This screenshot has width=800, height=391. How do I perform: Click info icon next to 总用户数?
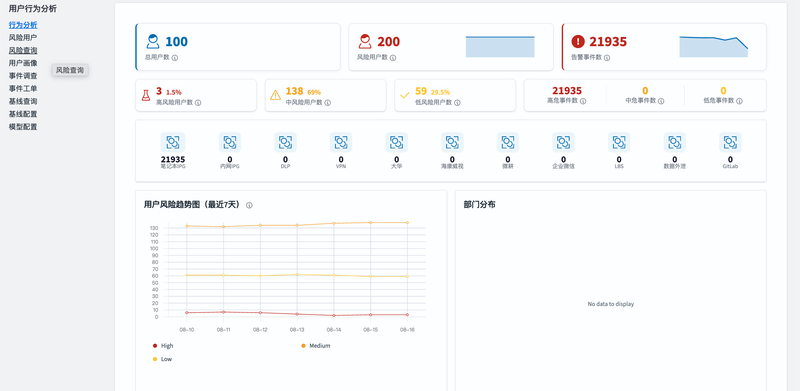(175, 58)
